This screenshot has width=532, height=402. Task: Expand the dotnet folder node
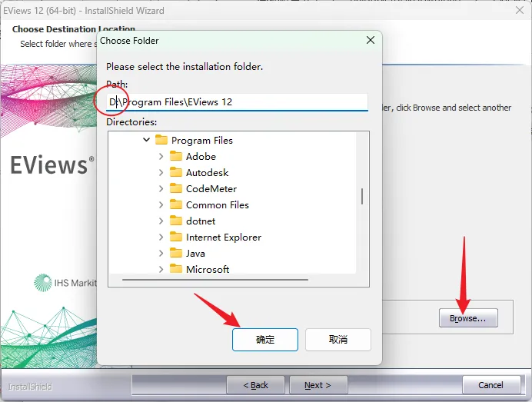[x=161, y=221]
